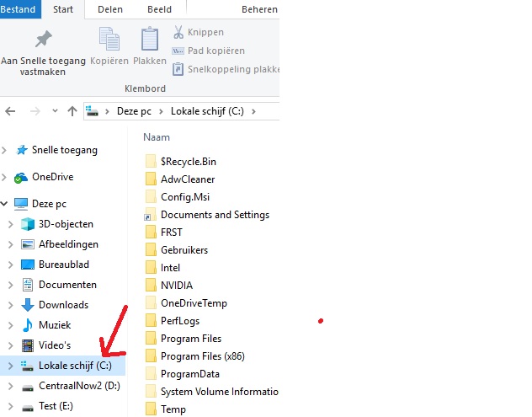Select the System Volume Information folder
Viewport: 532px width, 417px height.
coord(212,392)
